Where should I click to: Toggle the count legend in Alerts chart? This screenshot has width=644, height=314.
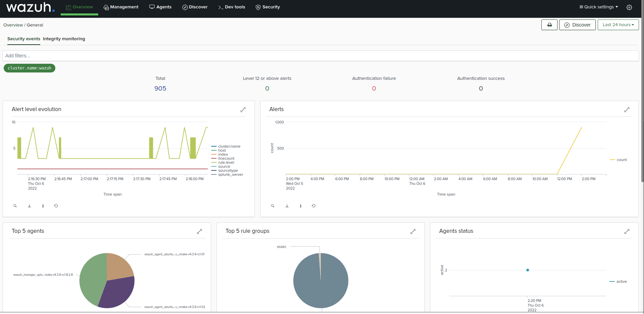pyautogui.click(x=619, y=160)
